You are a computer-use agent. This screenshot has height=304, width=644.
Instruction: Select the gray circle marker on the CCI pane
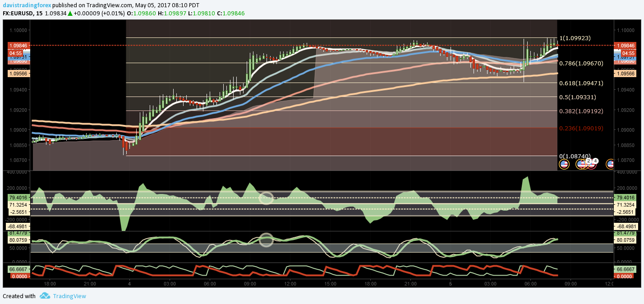[267, 198]
